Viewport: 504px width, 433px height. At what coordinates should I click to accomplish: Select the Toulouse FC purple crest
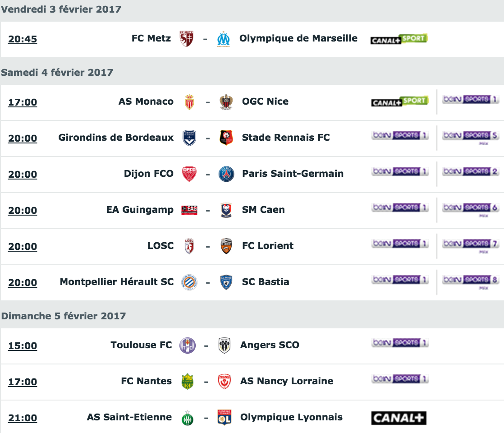tap(188, 345)
